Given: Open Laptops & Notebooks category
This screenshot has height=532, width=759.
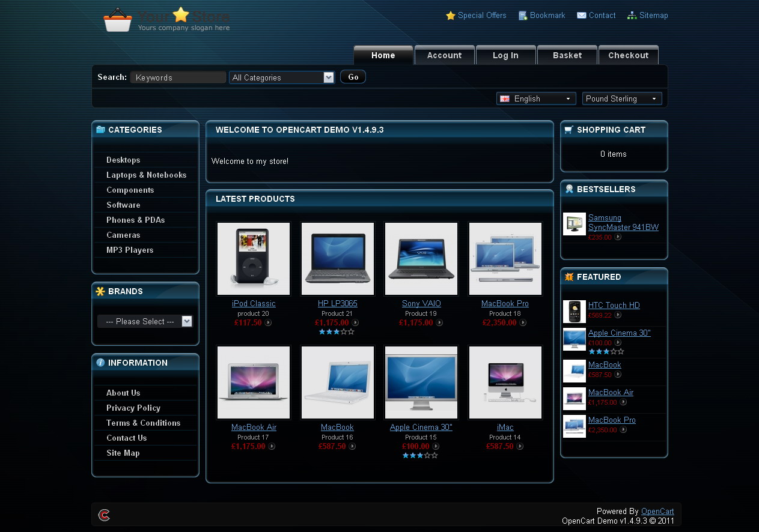Looking at the screenshot, I should pyautogui.click(x=145, y=175).
